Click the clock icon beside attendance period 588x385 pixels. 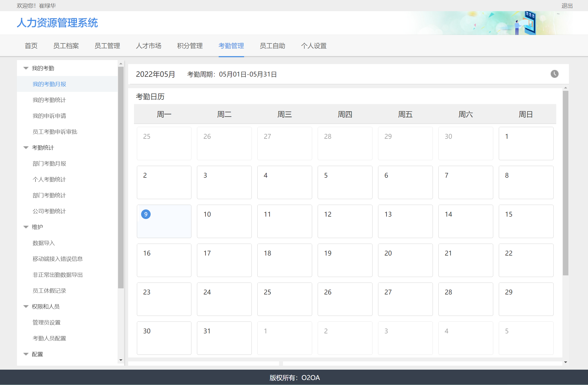coord(554,74)
